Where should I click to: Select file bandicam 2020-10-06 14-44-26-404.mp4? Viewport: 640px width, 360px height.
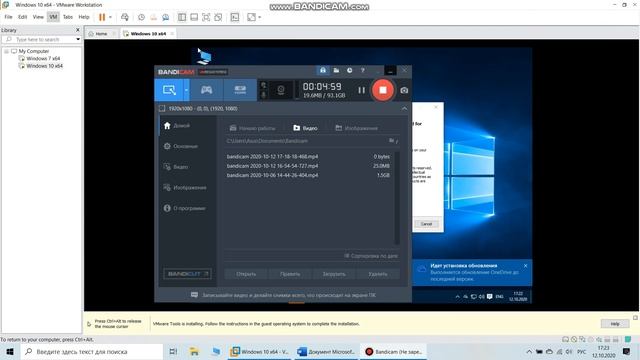308,175
